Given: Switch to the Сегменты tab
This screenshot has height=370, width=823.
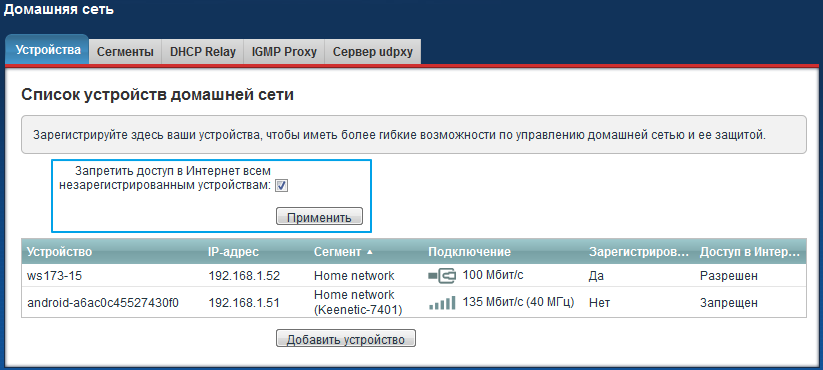Looking at the screenshot, I should coord(125,52).
